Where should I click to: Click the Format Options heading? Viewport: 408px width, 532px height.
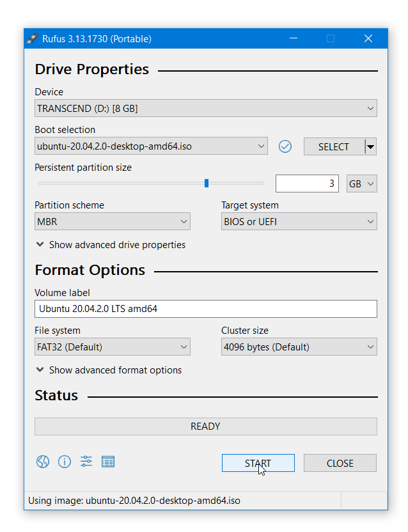90,270
